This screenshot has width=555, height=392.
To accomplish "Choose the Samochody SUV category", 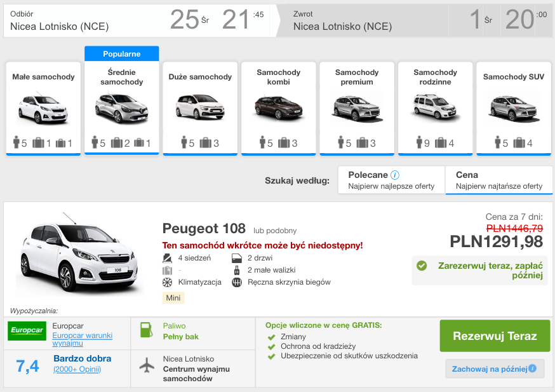I will [514, 108].
